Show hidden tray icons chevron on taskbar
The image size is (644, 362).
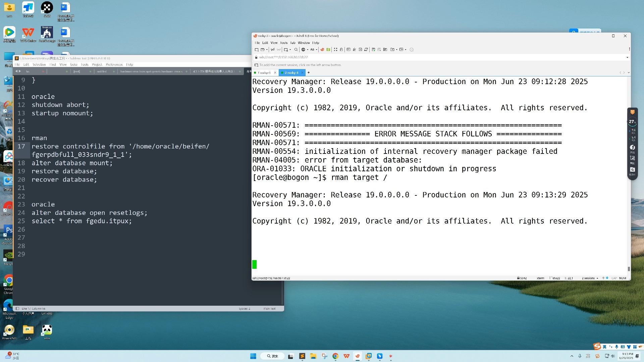click(572, 356)
